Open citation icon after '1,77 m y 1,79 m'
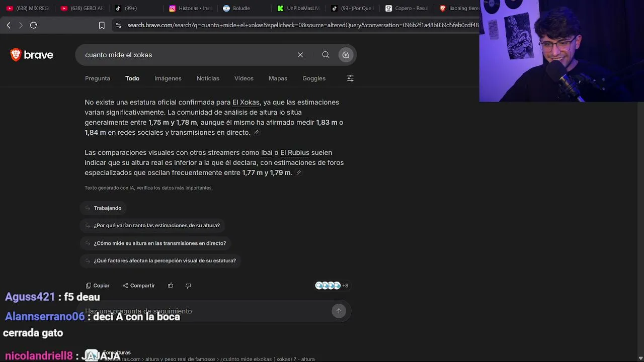 [x=298, y=172]
